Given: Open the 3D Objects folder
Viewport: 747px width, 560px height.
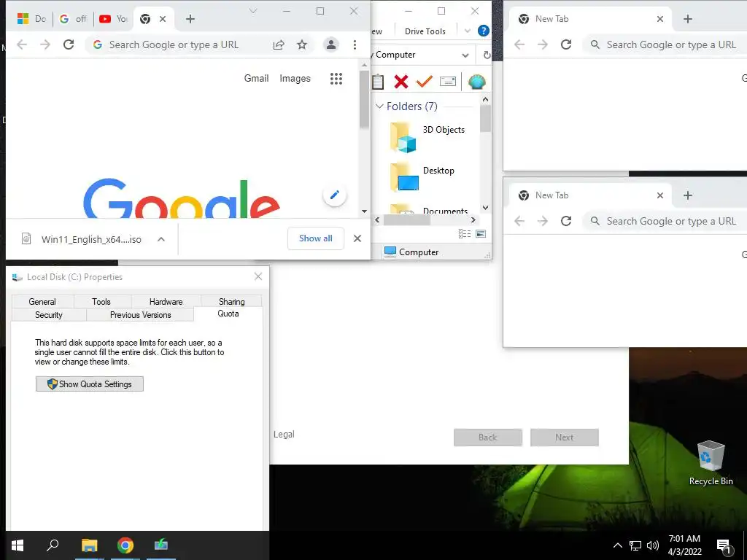Looking at the screenshot, I should (x=427, y=137).
